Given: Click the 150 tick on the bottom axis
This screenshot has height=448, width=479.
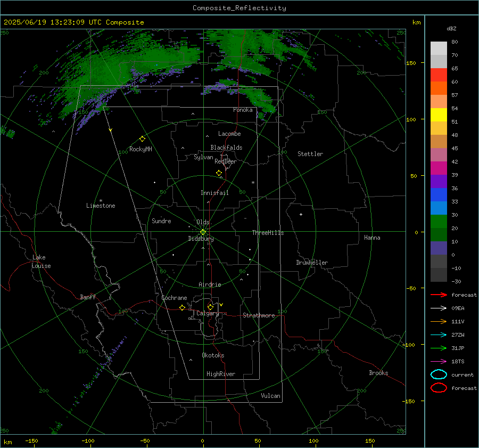Looking at the screenshot, I should [x=370, y=441].
